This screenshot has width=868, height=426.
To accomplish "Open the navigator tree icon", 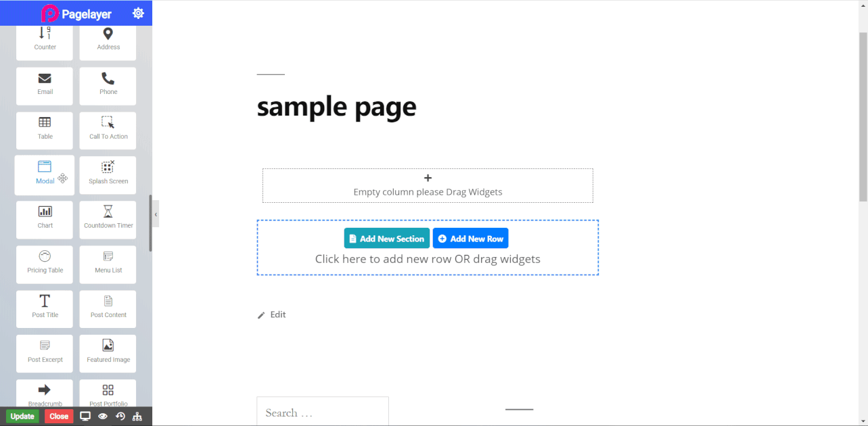I will coord(137,417).
